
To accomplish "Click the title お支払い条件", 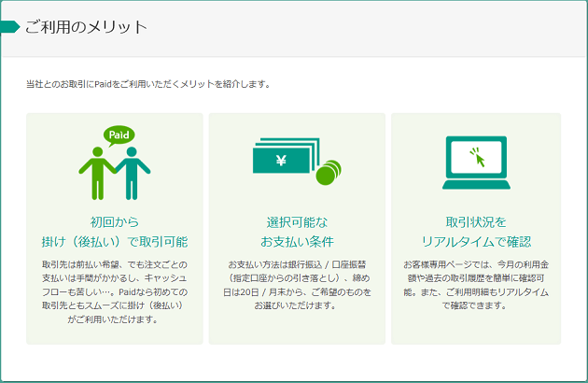I will pos(297,241).
